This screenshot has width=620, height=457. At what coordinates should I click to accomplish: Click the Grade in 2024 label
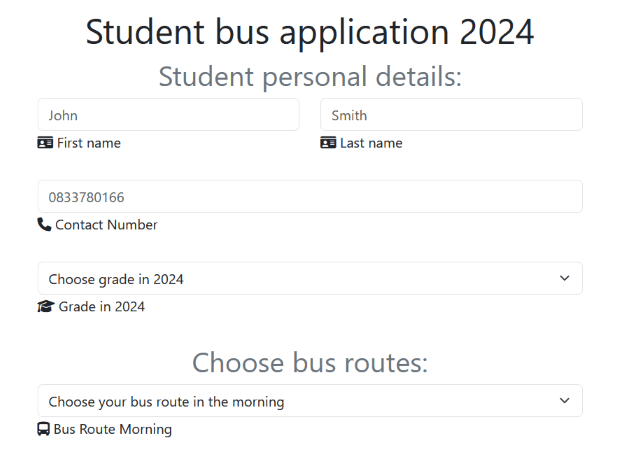coord(101,307)
